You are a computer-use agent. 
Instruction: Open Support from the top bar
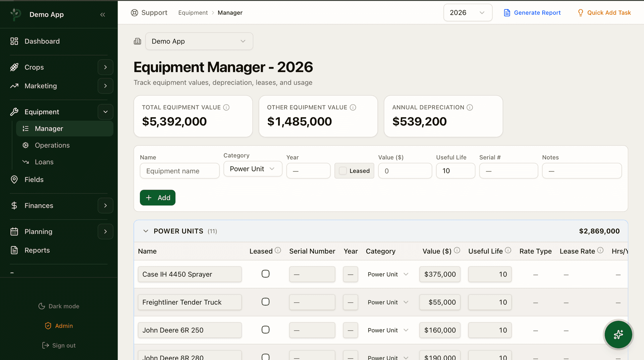pos(149,12)
